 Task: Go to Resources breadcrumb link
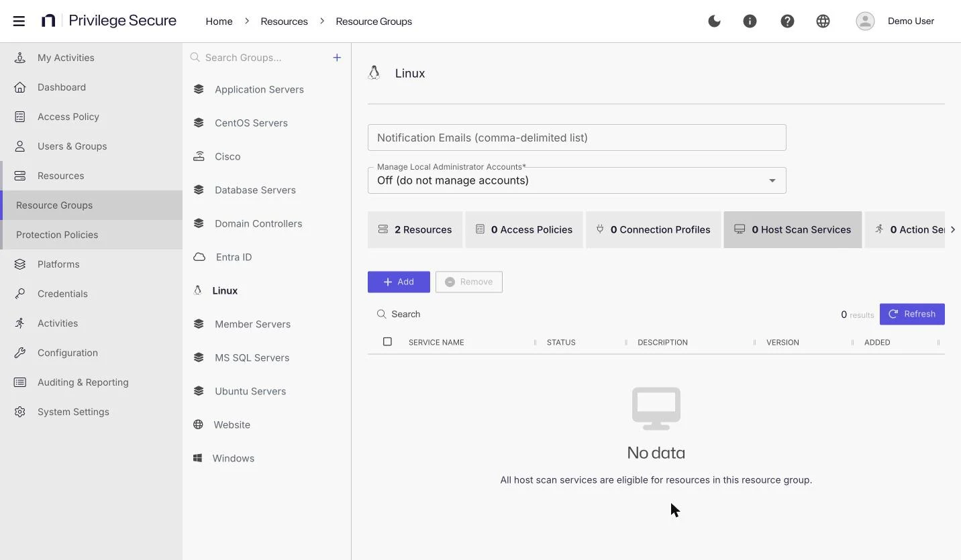click(284, 21)
